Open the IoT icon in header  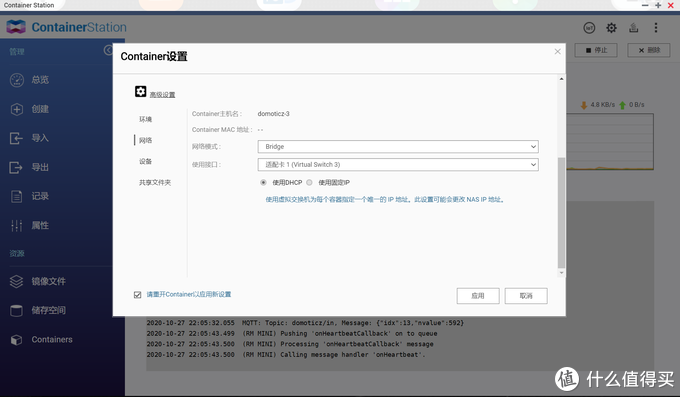point(589,28)
